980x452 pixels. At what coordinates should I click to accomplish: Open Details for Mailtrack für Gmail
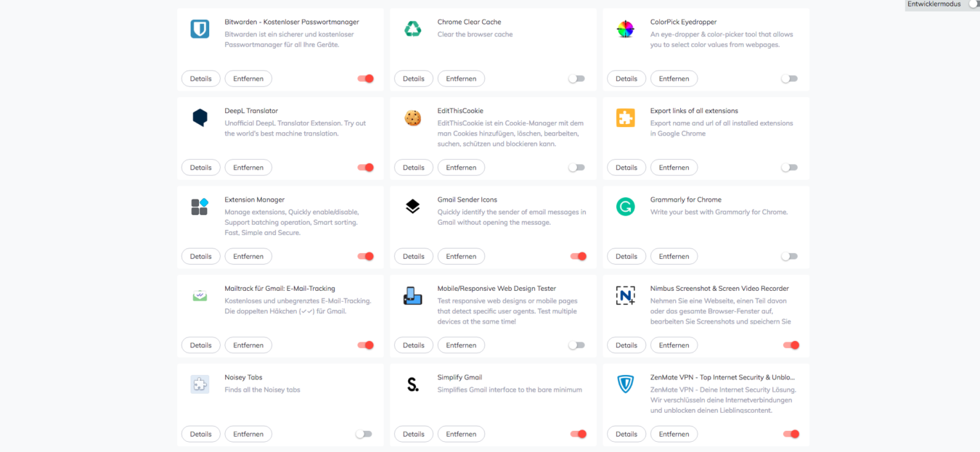(x=201, y=345)
